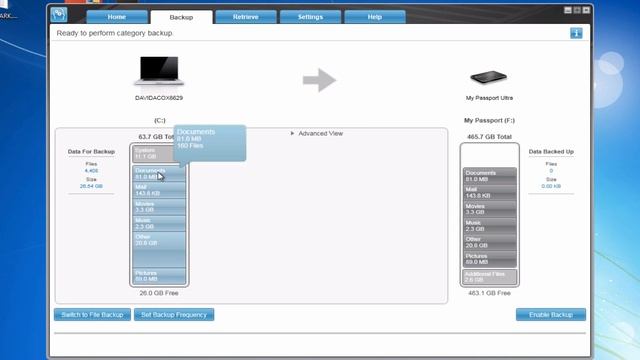The image size is (640, 360).
Task: Click the 26.64 GB size value
Action: (x=91, y=186)
